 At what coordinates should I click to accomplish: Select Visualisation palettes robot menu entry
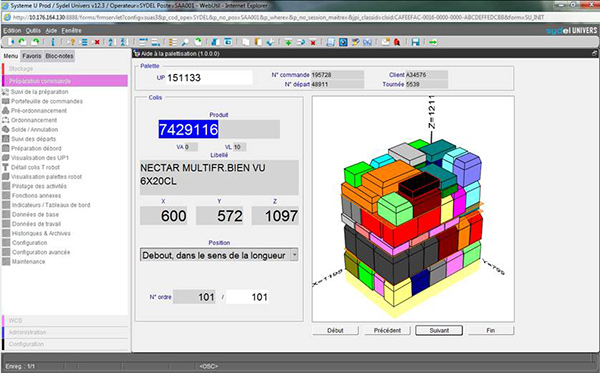click(46, 177)
